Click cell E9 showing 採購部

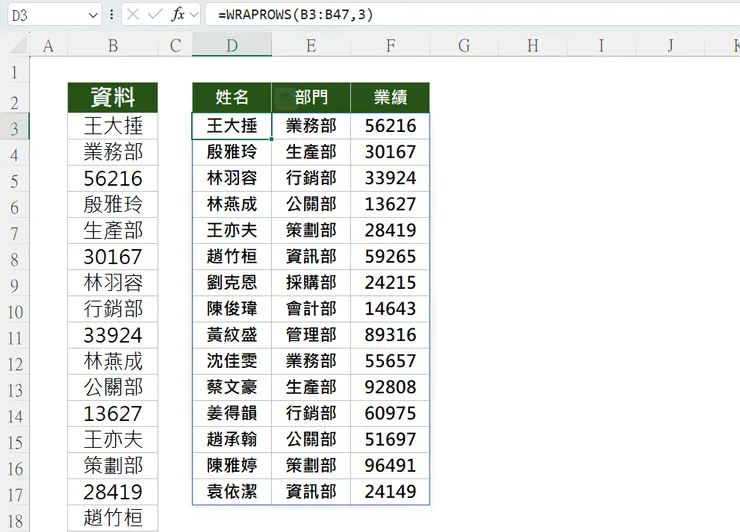pyautogui.click(x=311, y=283)
